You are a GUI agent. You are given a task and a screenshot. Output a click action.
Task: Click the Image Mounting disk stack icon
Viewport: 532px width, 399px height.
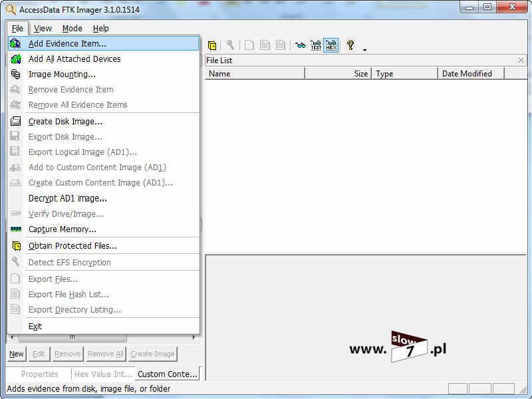15,74
